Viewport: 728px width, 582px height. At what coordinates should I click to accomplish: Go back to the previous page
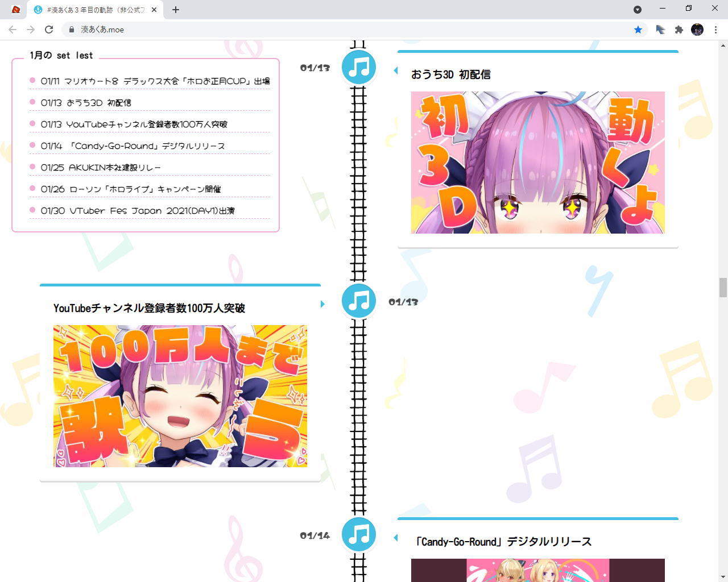click(13, 30)
